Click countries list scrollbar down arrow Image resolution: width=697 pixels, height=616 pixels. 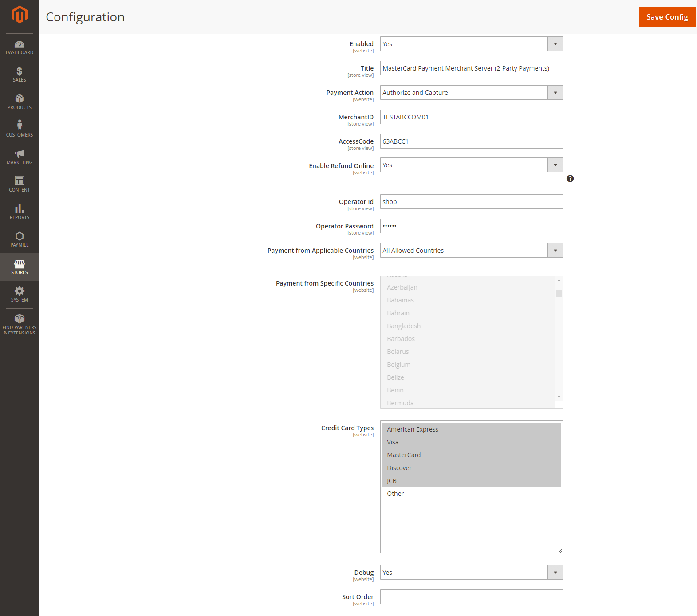coord(559,397)
